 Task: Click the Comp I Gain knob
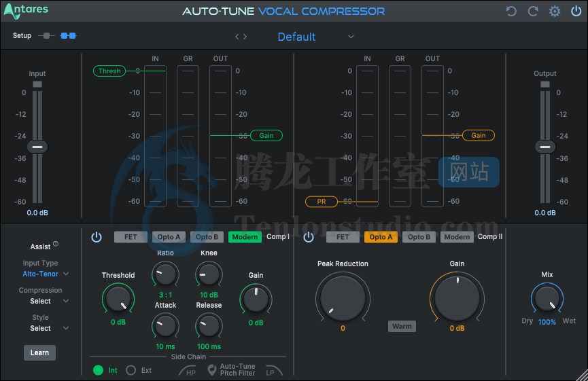(x=256, y=300)
